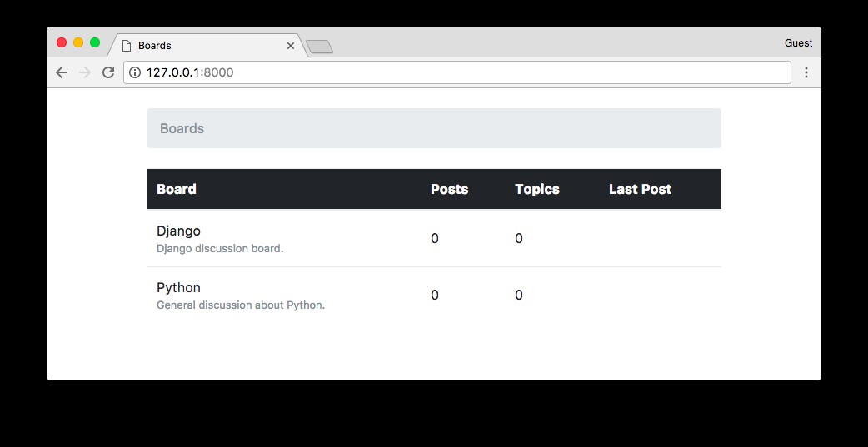
Task: Click the browser forward arrow
Action: point(85,72)
